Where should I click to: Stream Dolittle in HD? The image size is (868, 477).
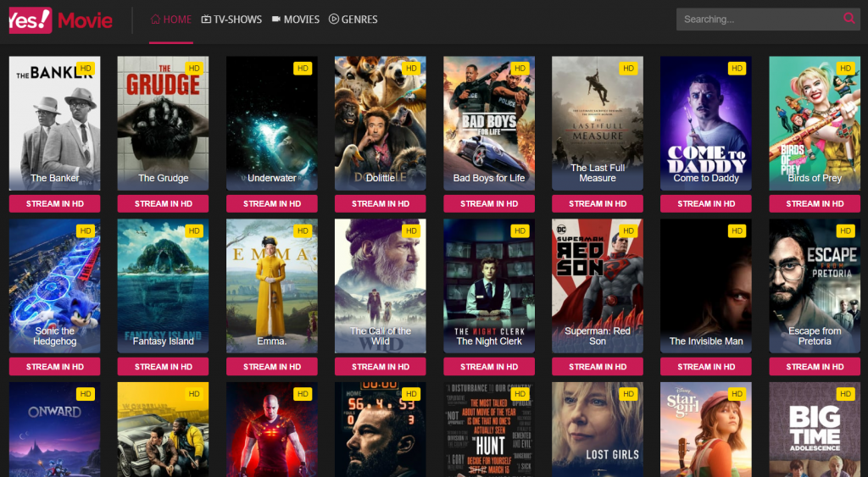381,203
